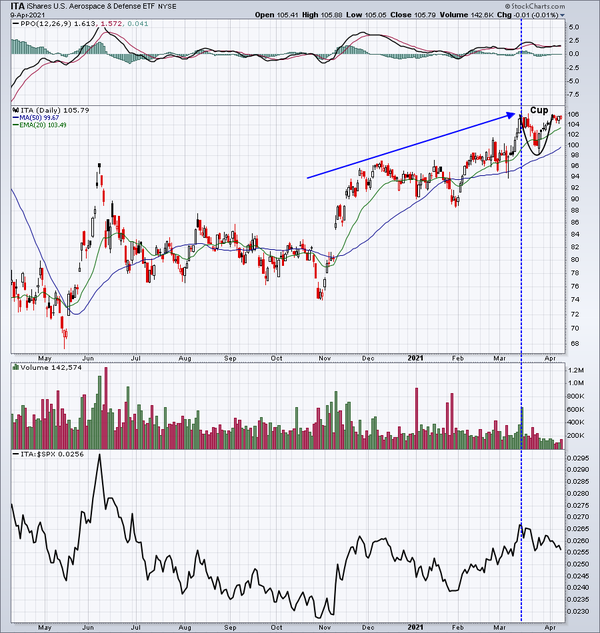Select the EMA(20) legend line marker
This screenshot has width=600, height=633.
point(13,125)
